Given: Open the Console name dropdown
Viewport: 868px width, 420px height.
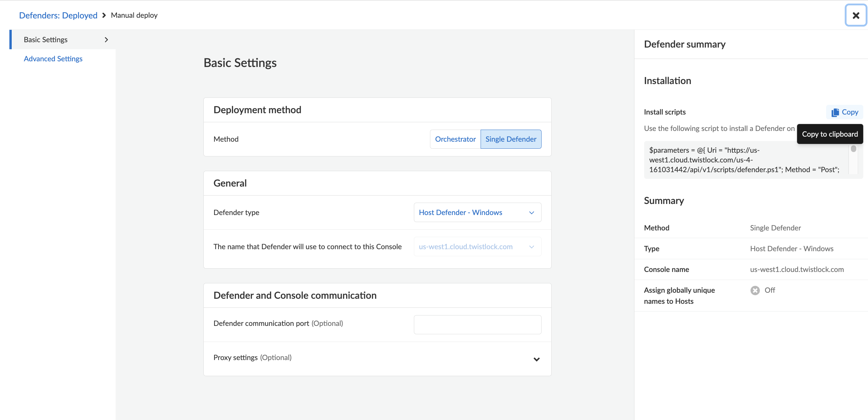Looking at the screenshot, I should point(477,247).
